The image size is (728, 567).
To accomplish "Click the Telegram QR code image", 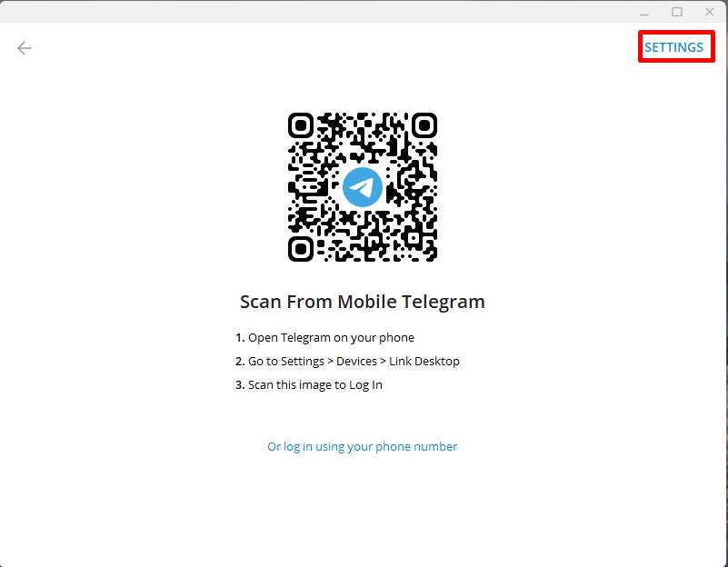I will click(363, 187).
